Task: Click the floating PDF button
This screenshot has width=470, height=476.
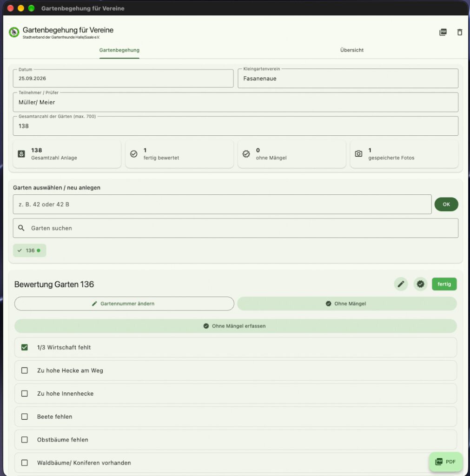Action: 446,462
